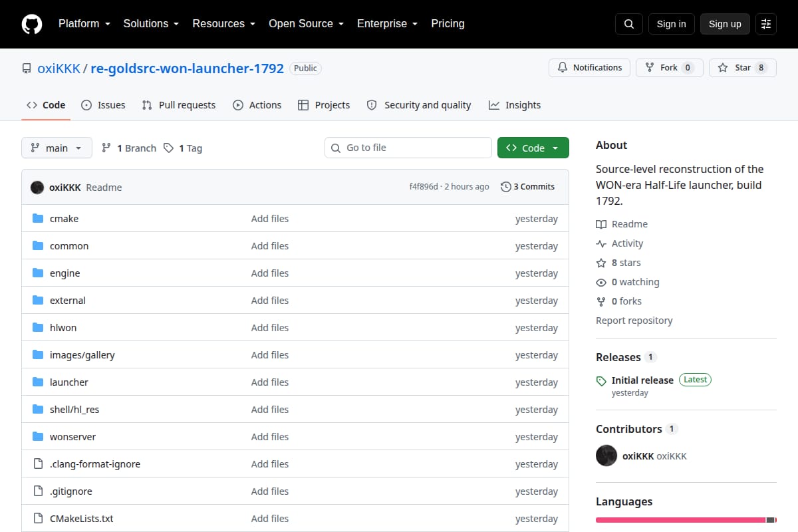Screen dimensions: 798x532
Task: Open the CMakeLists.txt file name
Action: tap(81, 519)
